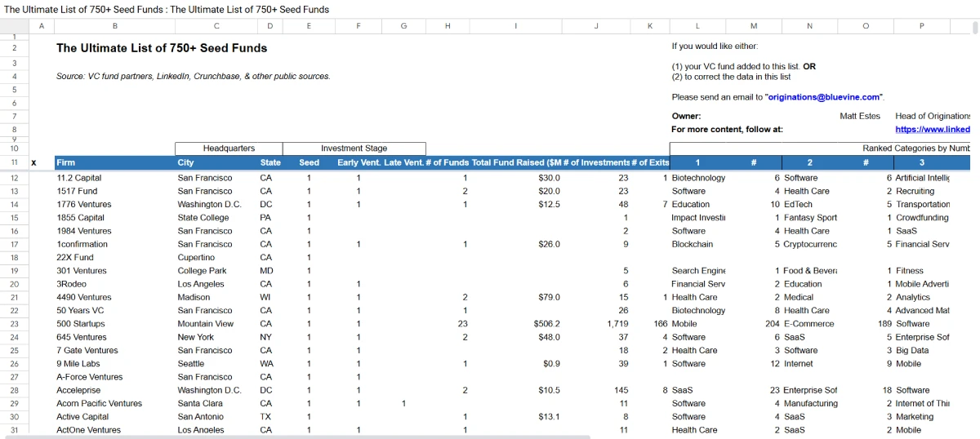
Task: Click the Seed column header cell
Action: coord(309,162)
